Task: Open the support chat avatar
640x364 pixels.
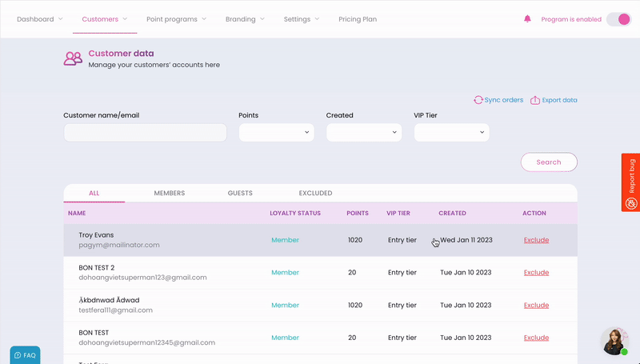Action: tap(614, 341)
